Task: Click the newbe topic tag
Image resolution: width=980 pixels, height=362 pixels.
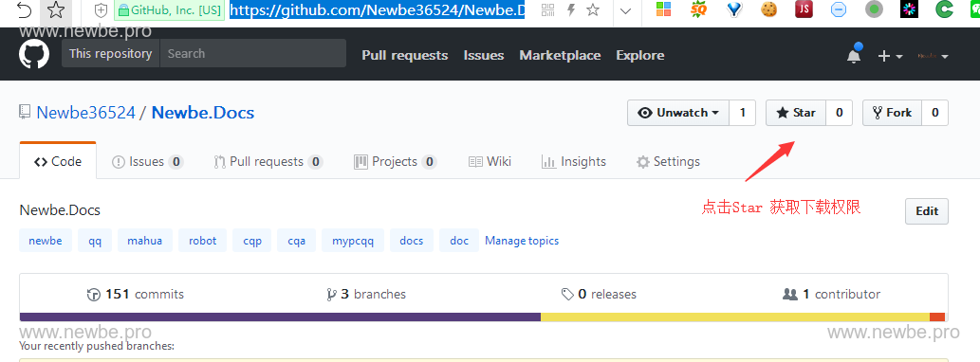Action: click(x=46, y=241)
